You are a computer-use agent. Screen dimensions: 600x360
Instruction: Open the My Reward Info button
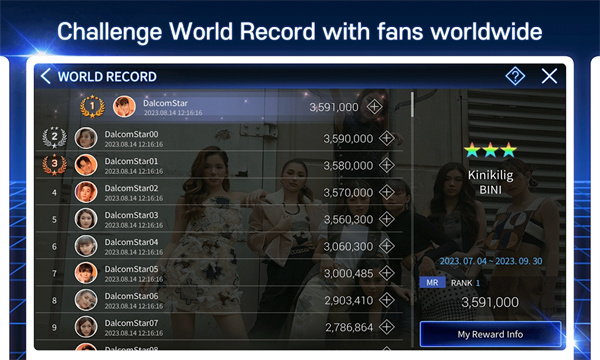(490, 334)
